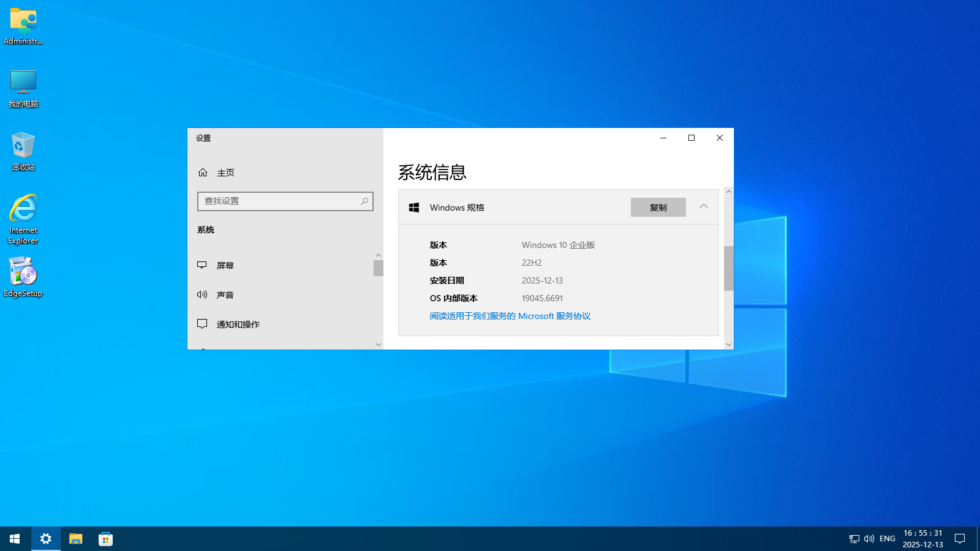
Task: Select the Internet Explorer desktop icon
Action: point(23,219)
